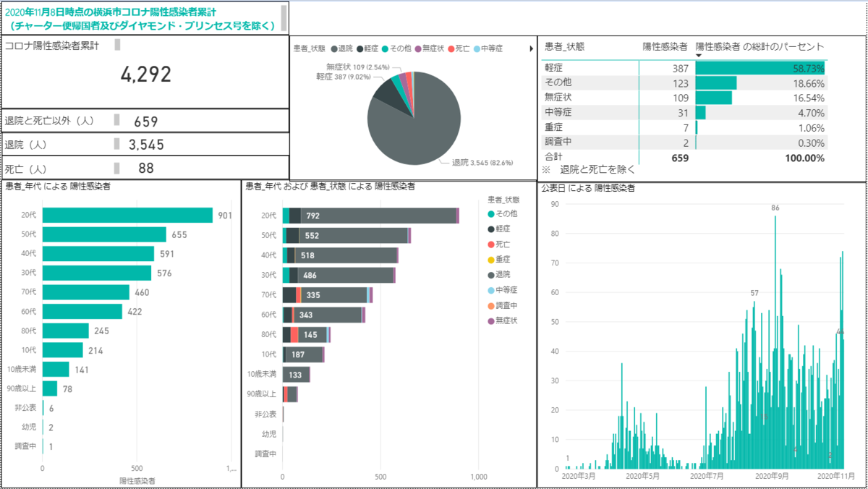Viewport: 868px width, 489px height.
Task: Select the 20代 bar showing 901
Action: (x=127, y=215)
